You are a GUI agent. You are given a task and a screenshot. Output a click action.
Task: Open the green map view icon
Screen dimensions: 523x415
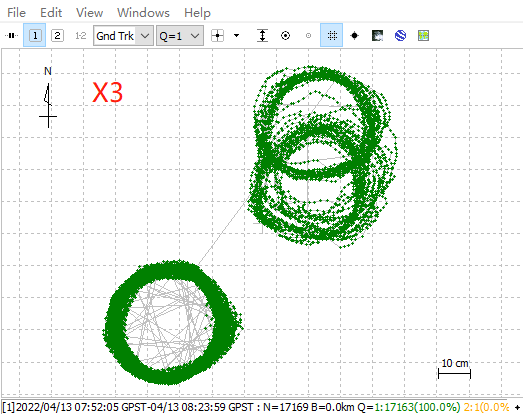[423, 35]
